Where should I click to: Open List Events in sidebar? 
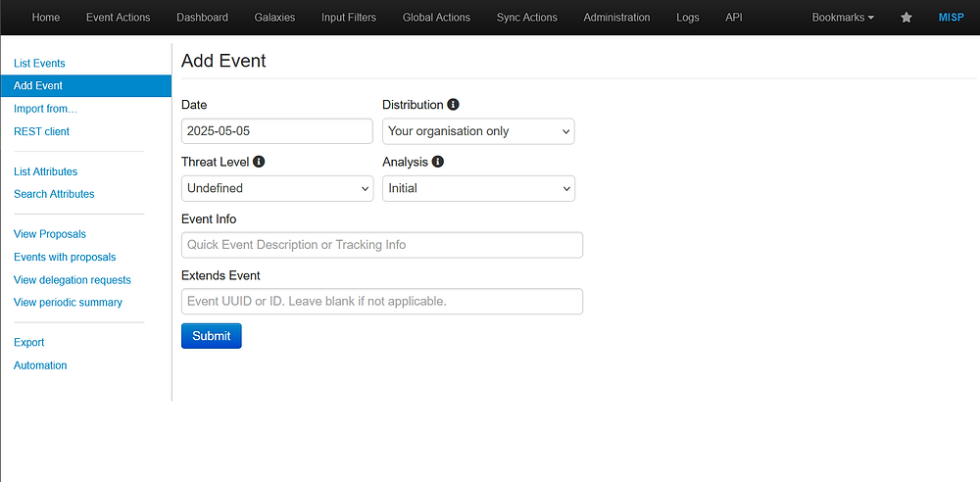pos(39,63)
